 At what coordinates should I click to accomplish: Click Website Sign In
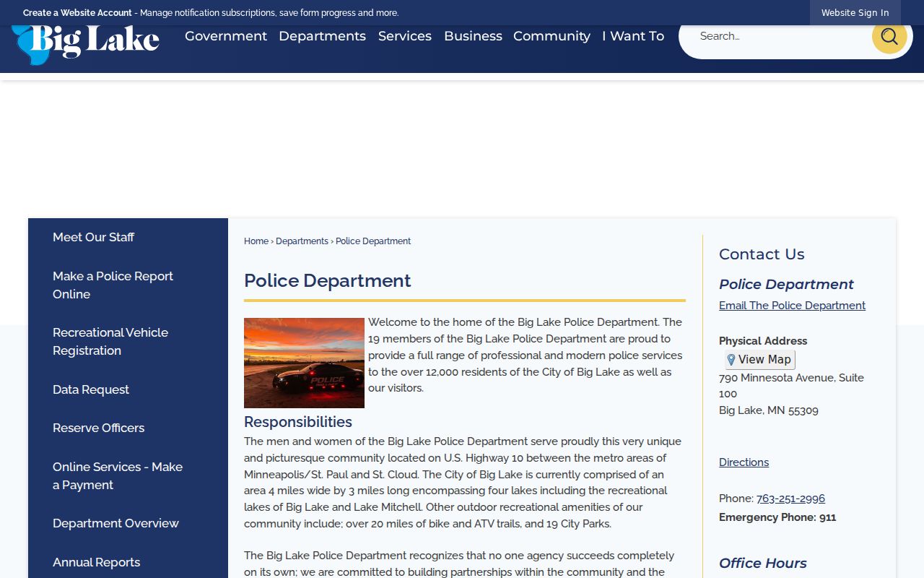(x=855, y=13)
